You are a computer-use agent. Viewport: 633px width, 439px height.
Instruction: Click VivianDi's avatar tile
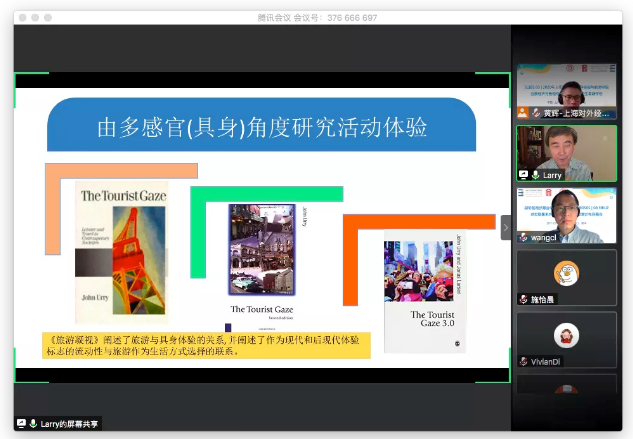coord(567,336)
